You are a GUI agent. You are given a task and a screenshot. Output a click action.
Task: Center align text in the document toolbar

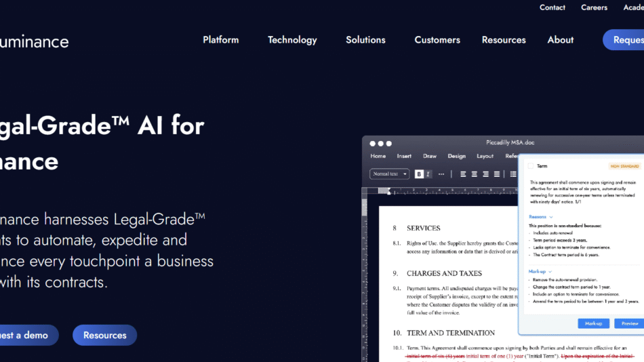pyautogui.click(x=475, y=174)
